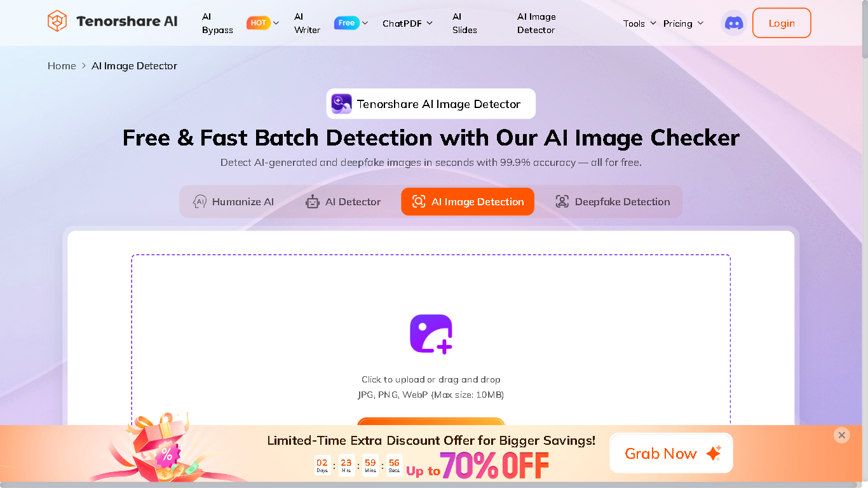Open AI Slides in the navigation

point(465,23)
